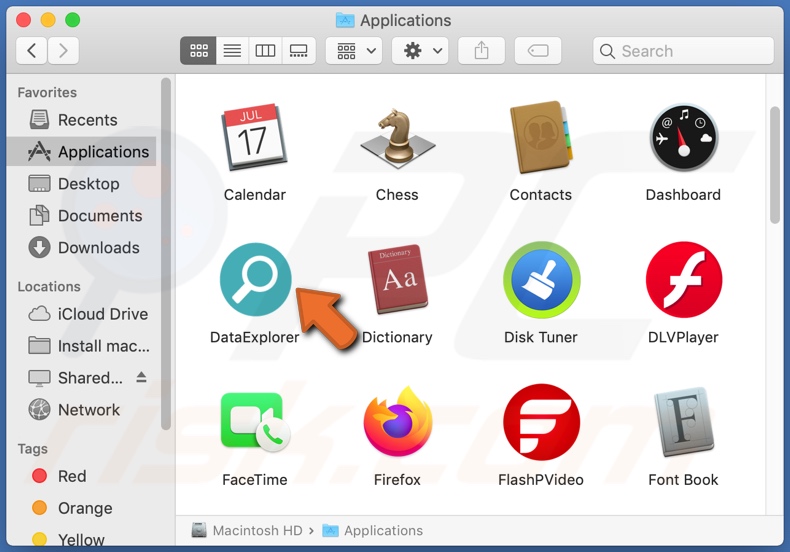This screenshot has height=552, width=790.
Task: Select Downloads in the sidebar
Action: (x=98, y=248)
